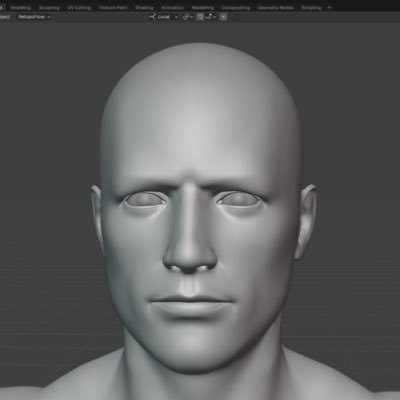Open the Rendering workspace tab
400x400 pixels.
[203, 7]
